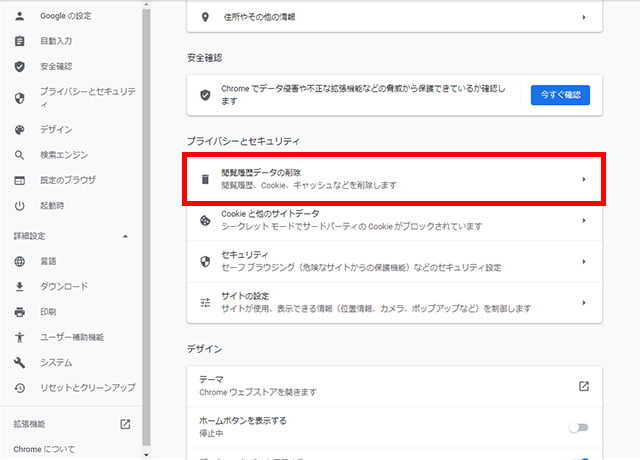The height and width of the screenshot is (460, 640).
Task: Click the shield check icon in 安全確認 card
Action: (205, 95)
